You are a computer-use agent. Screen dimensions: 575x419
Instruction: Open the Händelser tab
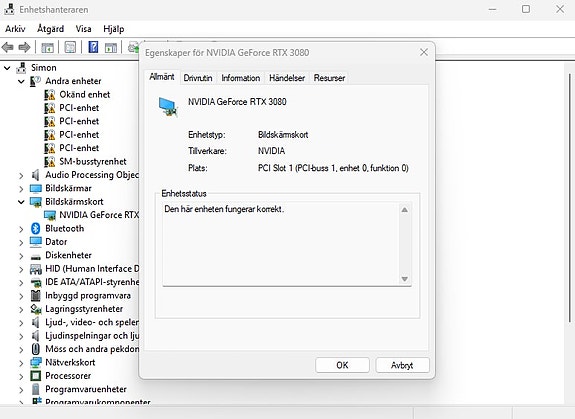pyautogui.click(x=287, y=78)
